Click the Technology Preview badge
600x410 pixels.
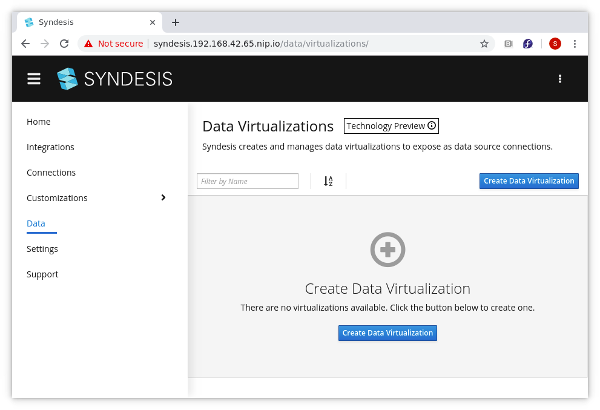[391, 126]
